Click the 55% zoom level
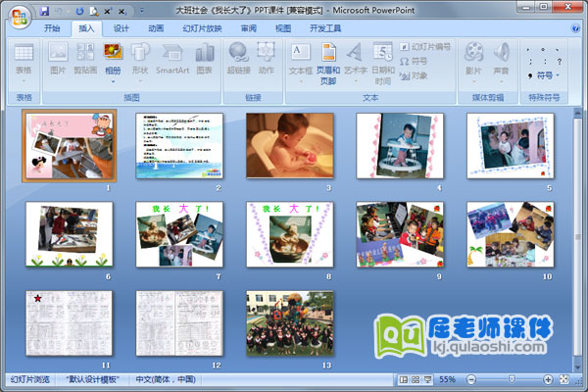Image resolution: width=588 pixels, height=392 pixels. [448, 379]
